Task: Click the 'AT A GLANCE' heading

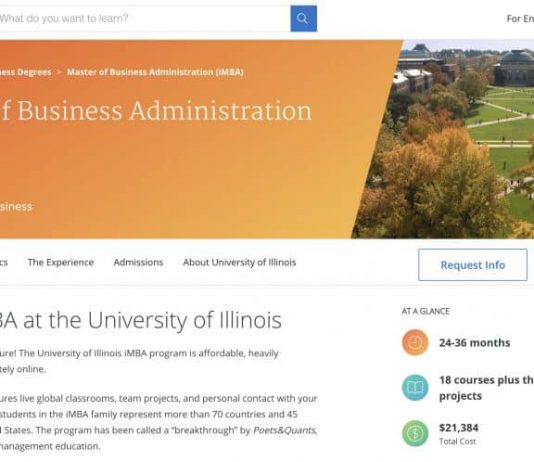Action: click(x=425, y=311)
